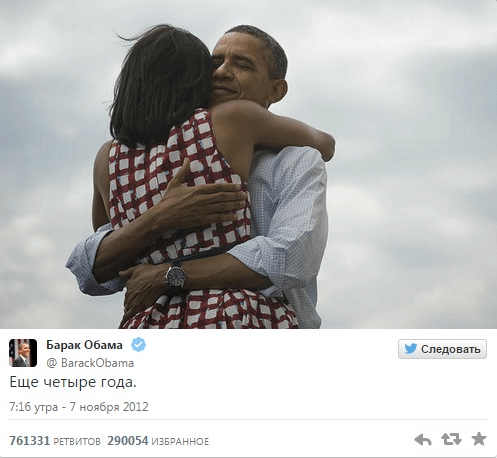Click the Twitter bird in the Следовать button
The width and height of the screenshot is (497, 458).
point(410,349)
